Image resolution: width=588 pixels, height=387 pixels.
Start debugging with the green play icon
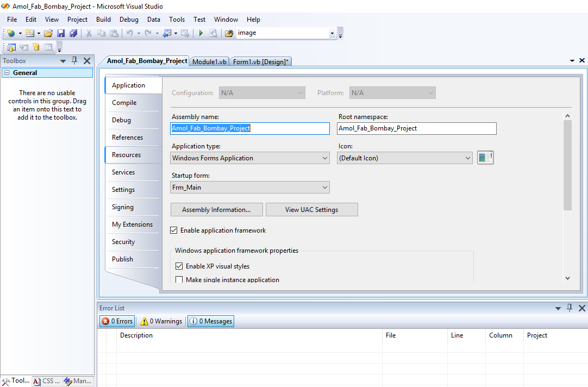point(201,33)
